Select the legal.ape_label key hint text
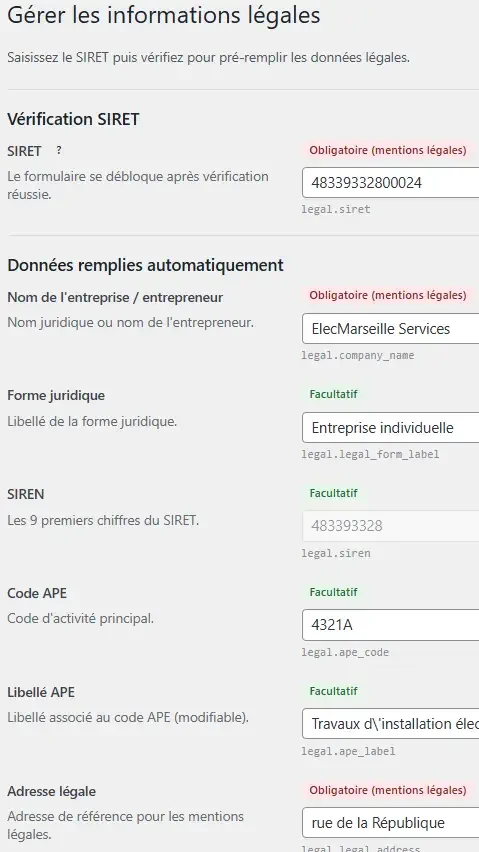This screenshot has height=852, width=479. pos(349,751)
